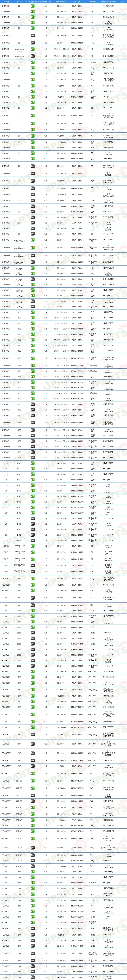Click PB icon in C2 90kW / 122KM row

(x=33, y=28)
